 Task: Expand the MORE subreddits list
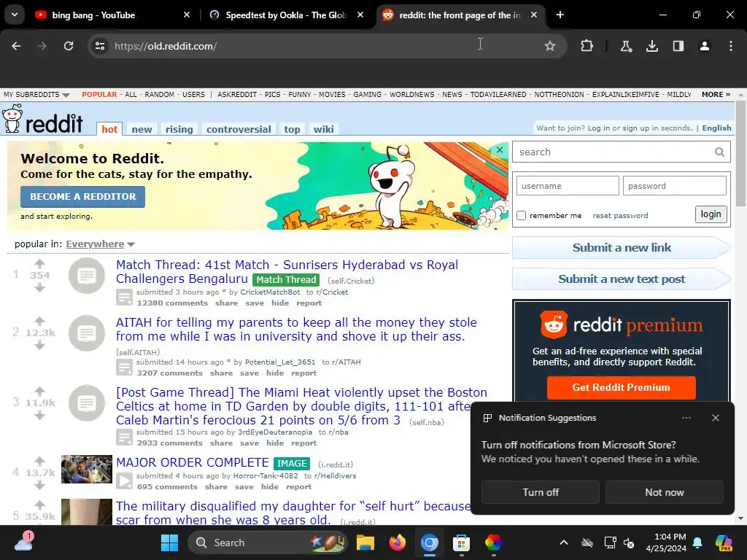point(716,94)
